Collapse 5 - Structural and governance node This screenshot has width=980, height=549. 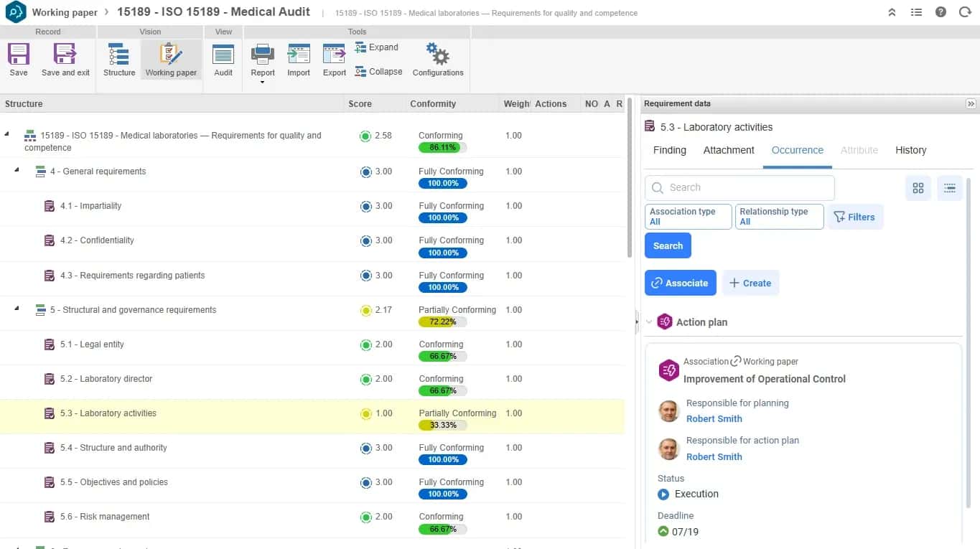click(x=17, y=308)
